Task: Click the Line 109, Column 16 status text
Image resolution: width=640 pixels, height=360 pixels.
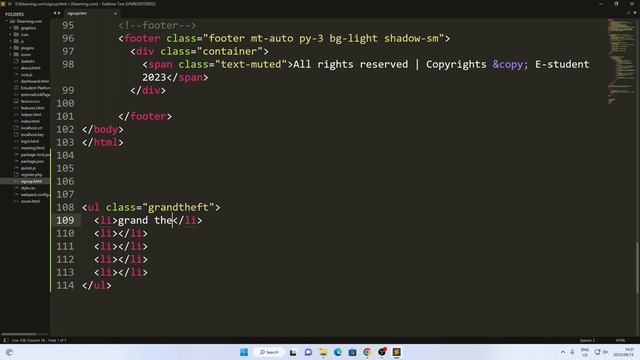Action: 39,340
